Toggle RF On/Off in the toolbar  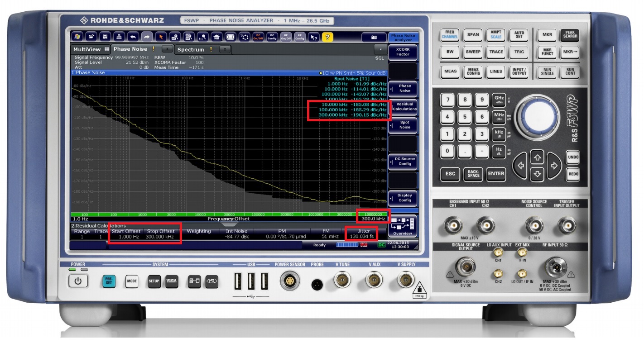(x=286, y=37)
